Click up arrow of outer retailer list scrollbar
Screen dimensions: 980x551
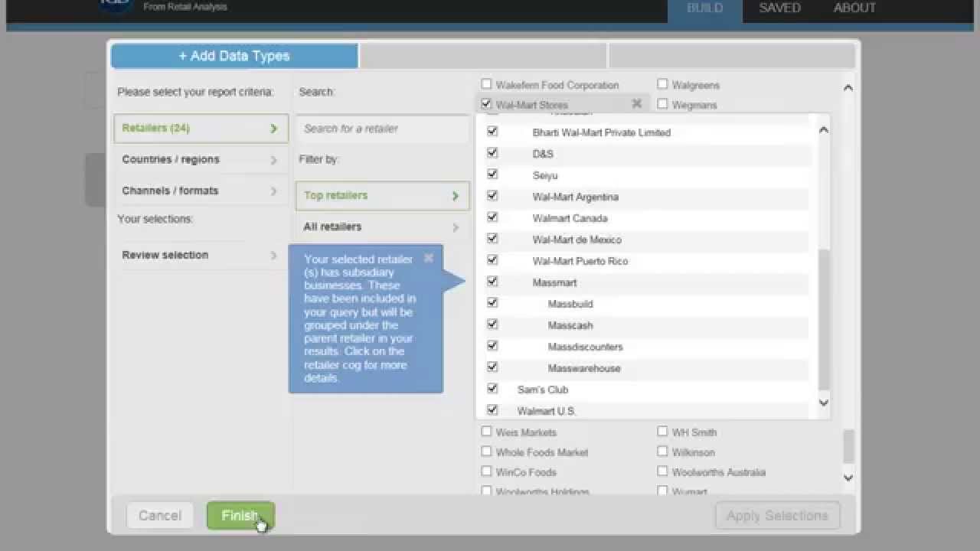848,88
